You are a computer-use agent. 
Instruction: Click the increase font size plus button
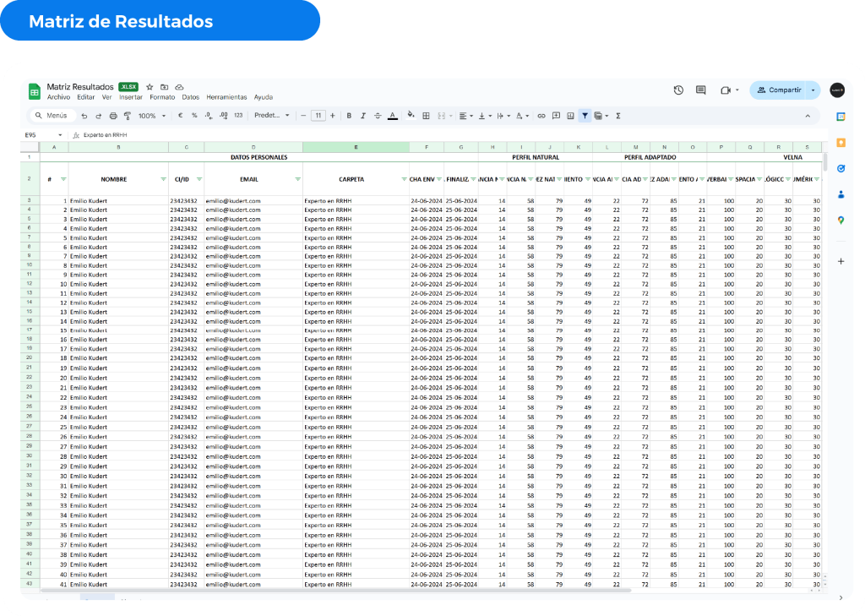[333, 116]
